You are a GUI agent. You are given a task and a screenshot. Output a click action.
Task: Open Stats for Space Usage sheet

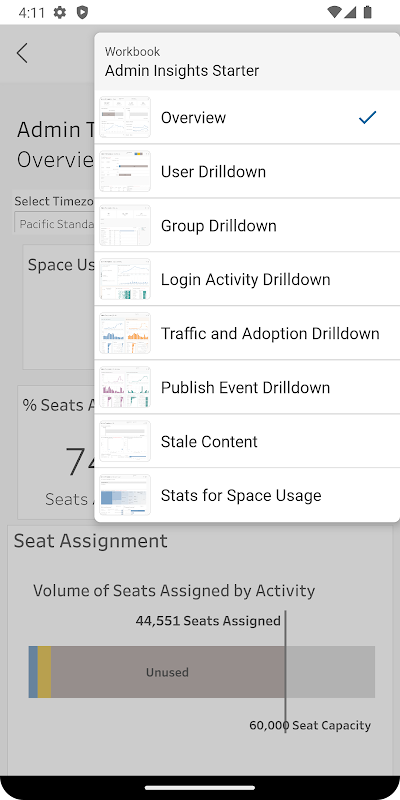247,495
